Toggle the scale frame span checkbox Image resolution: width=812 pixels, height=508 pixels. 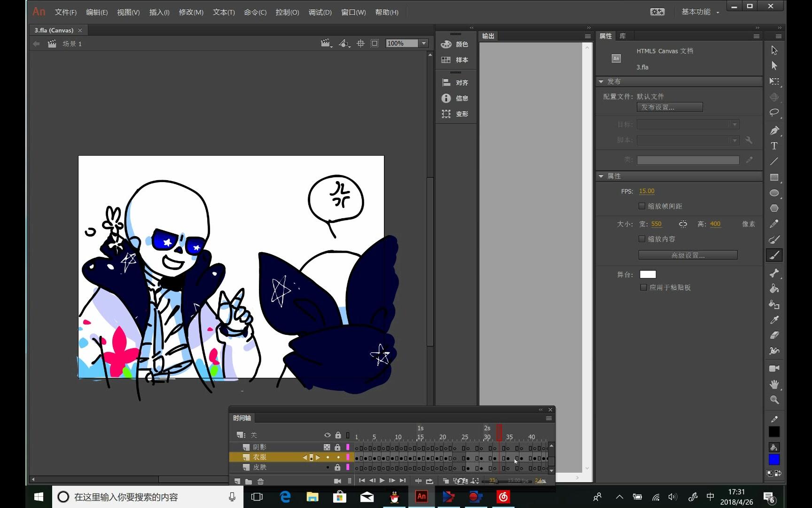point(642,206)
